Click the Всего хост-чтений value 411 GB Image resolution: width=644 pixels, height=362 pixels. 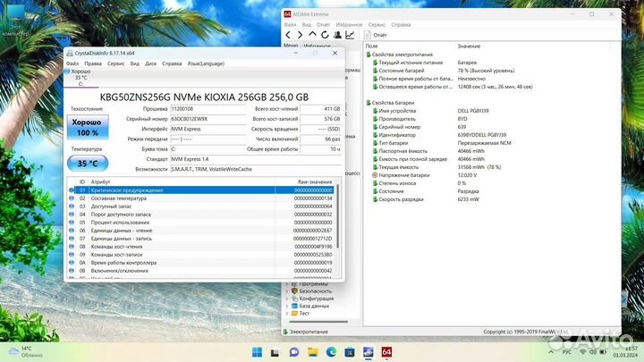320,109
